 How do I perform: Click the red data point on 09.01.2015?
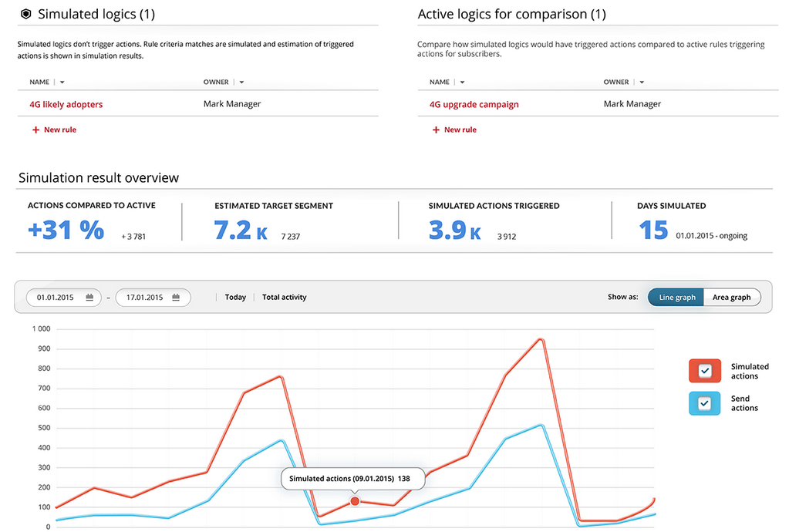(x=355, y=501)
